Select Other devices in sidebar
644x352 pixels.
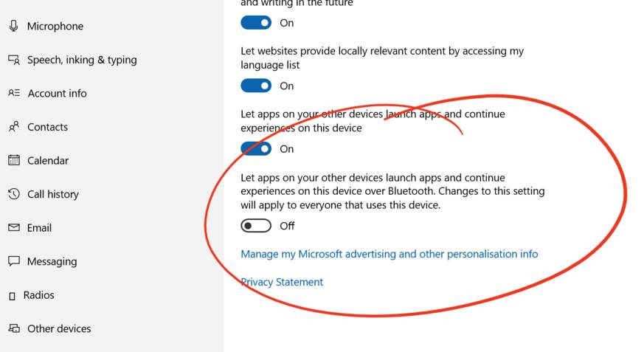coord(49,328)
